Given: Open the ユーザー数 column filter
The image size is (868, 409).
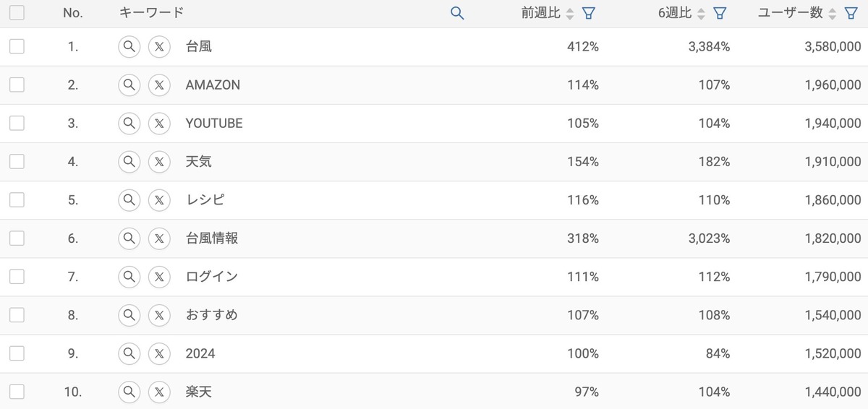Looking at the screenshot, I should [851, 13].
